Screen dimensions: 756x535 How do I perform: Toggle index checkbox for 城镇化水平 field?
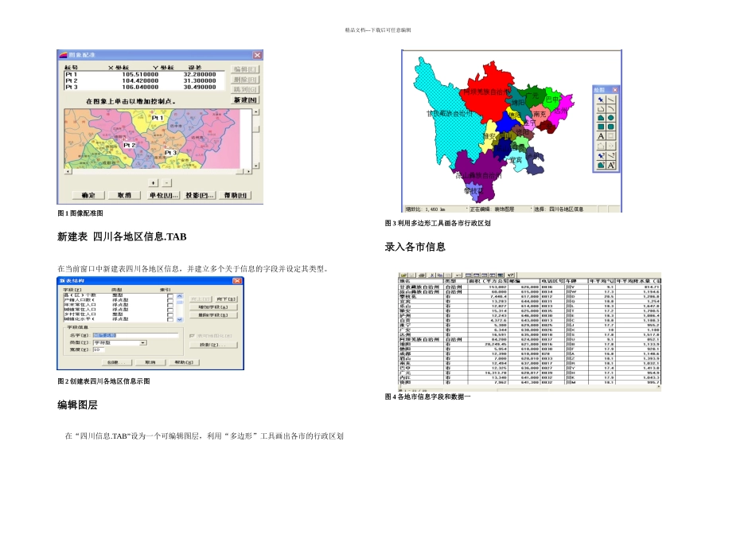(x=170, y=320)
